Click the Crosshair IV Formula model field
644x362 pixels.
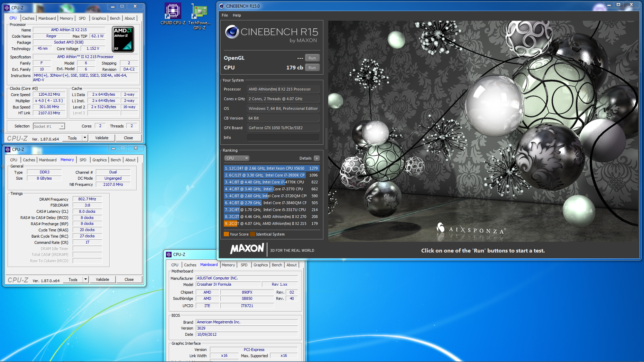[228, 284]
